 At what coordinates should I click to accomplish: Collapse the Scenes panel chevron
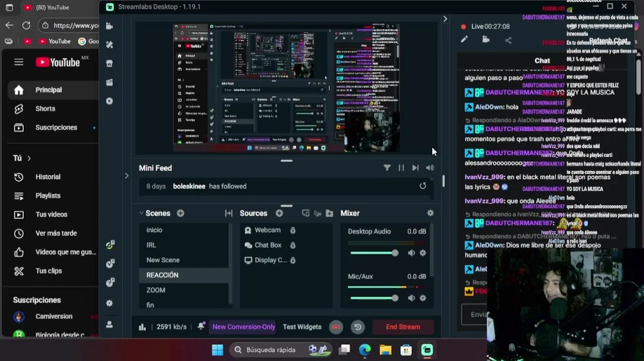141,213
